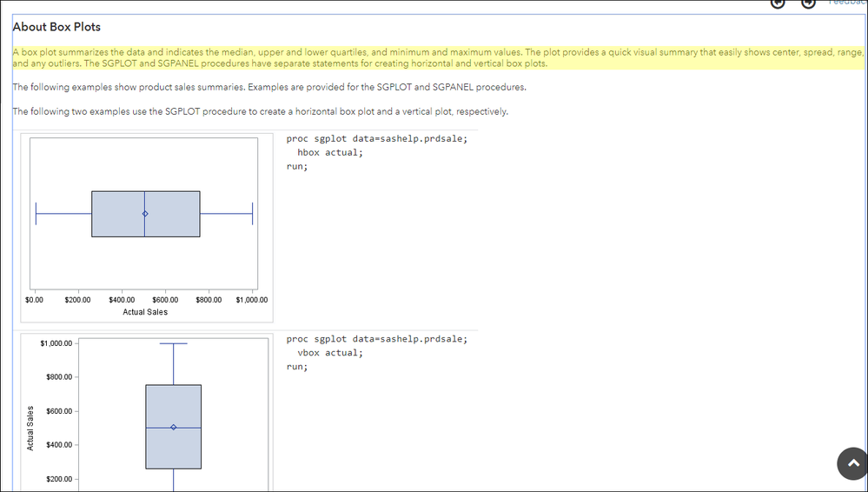Click 'proc sgplot' line above hbox statement

click(x=377, y=138)
